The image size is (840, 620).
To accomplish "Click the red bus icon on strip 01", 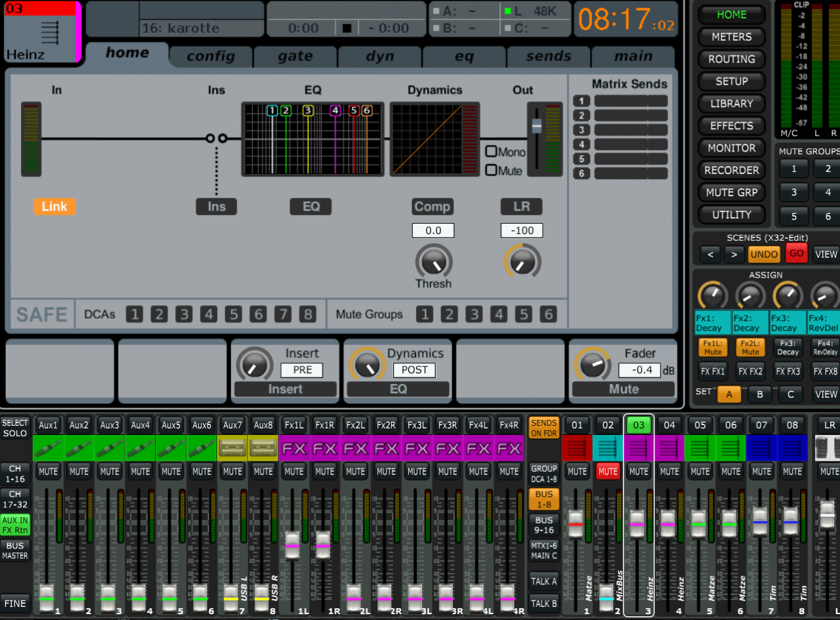I will [577, 448].
